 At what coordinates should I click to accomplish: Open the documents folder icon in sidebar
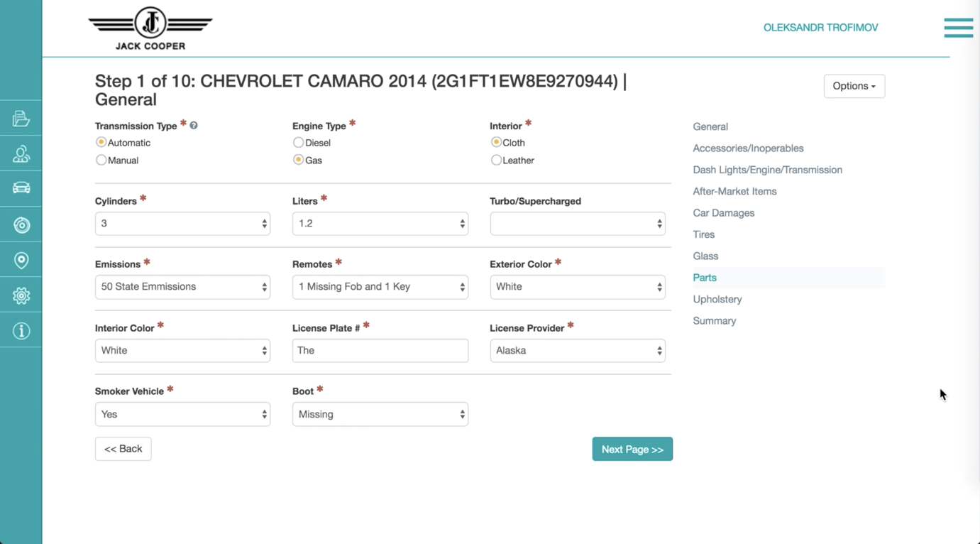click(21, 118)
